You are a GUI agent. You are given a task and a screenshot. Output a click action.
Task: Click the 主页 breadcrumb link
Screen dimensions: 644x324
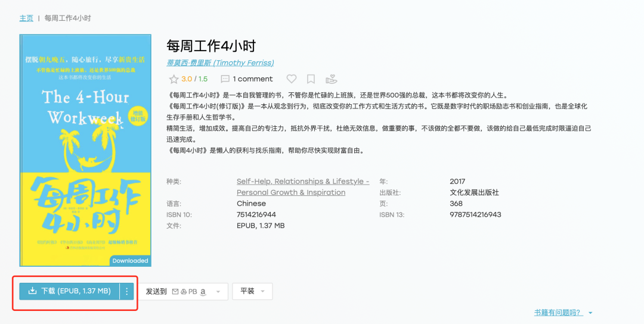point(26,18)
